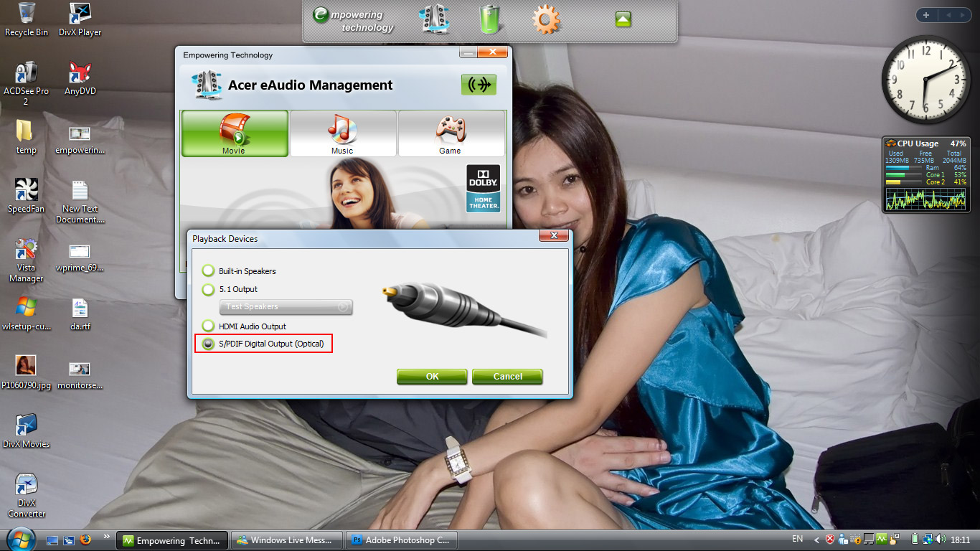Add a gadget with the sidebar plus
Viewport: 980px width, 551px height.
926,15
